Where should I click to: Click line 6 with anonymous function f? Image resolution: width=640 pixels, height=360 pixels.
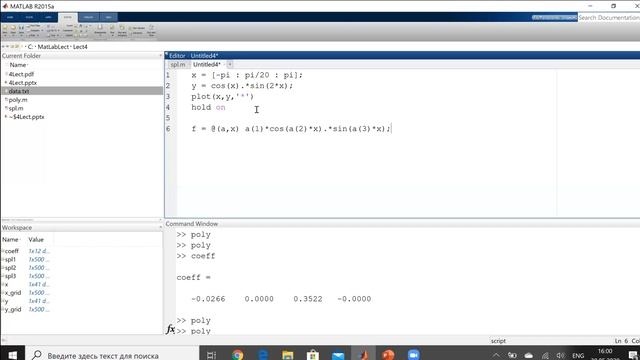point(291,129)
